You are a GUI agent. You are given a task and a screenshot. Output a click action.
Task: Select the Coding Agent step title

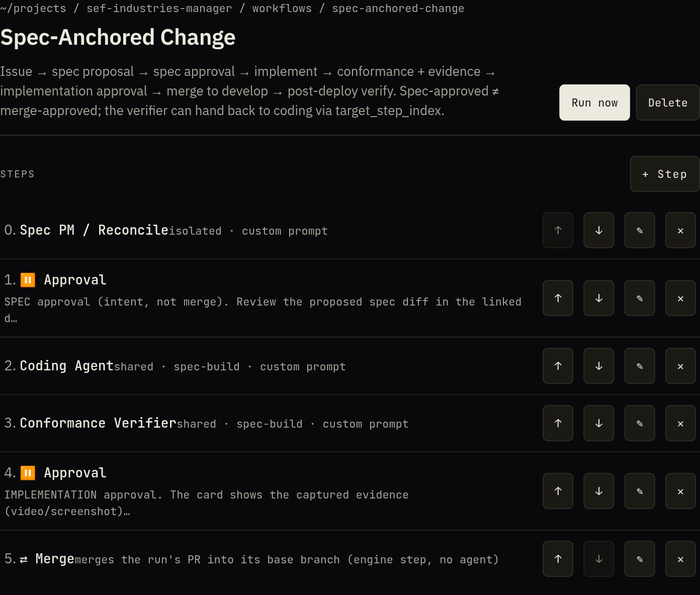click(x=67, y=366)
